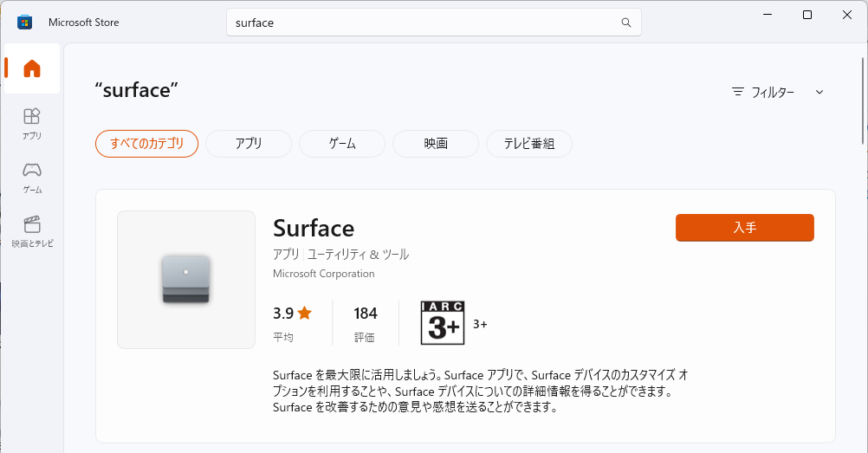Select the ゲーム category filter

[342, 144]
